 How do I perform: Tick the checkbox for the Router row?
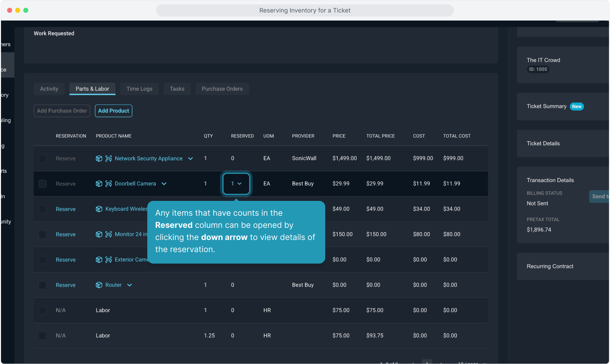pos(42,285)
